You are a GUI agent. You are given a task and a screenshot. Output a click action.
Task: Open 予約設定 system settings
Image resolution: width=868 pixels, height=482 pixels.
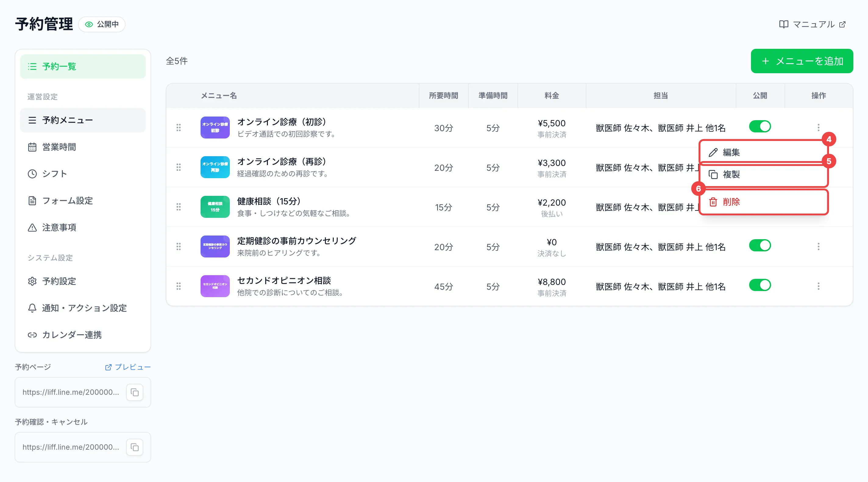point(83,281)
